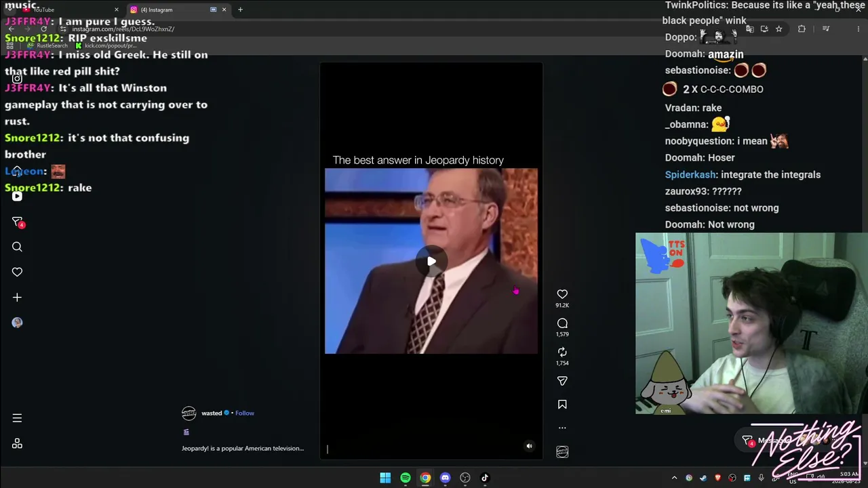Close the YouTube tab

tap(117, 9)
